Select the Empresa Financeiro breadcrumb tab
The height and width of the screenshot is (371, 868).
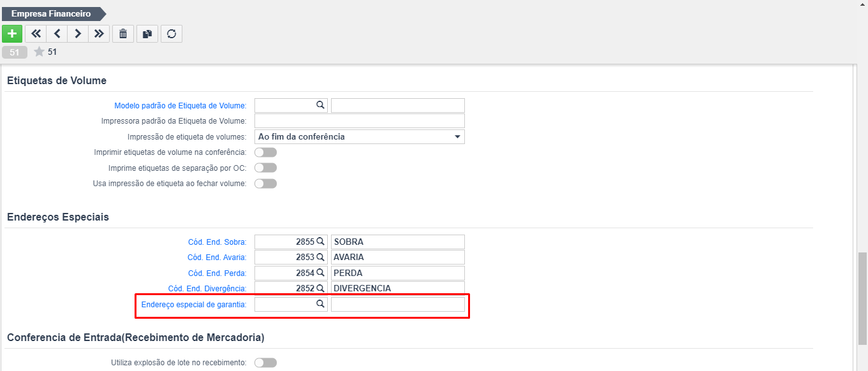click(x=51, y=13)
